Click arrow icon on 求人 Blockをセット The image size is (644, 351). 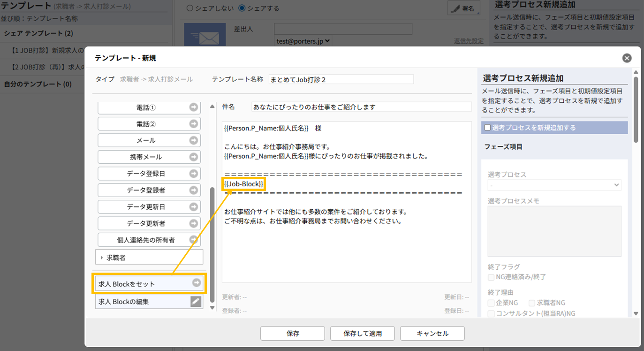(197, 283)
